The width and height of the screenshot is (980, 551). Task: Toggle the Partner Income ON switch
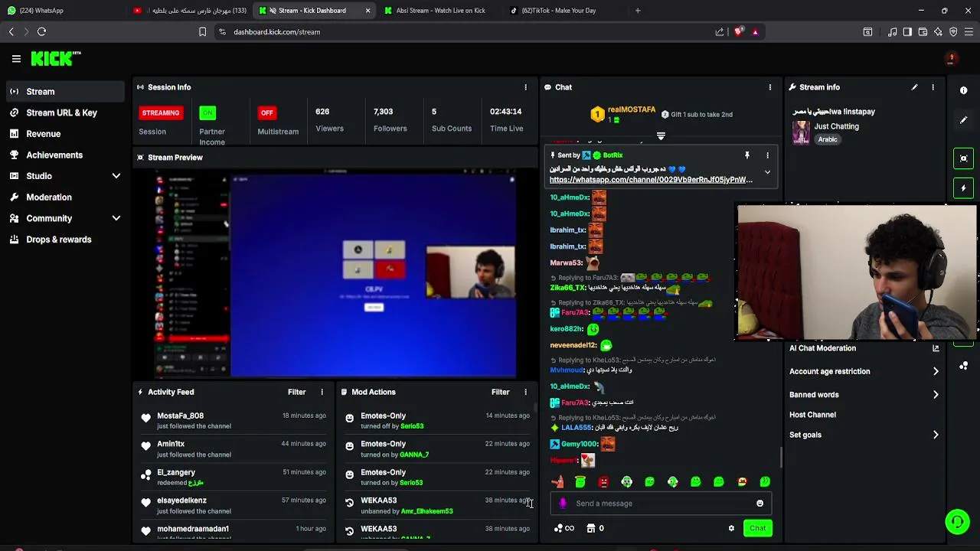pos(207,112)
